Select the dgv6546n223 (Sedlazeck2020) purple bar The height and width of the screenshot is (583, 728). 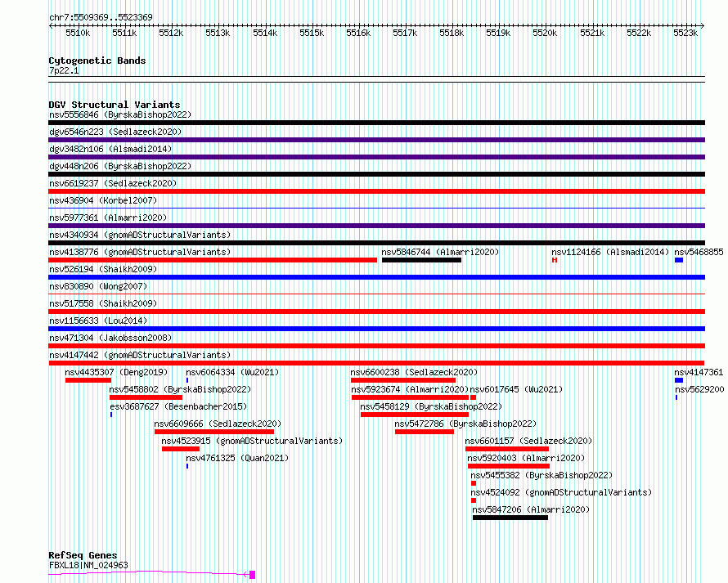pyautogui.click(x=376, y=140)
